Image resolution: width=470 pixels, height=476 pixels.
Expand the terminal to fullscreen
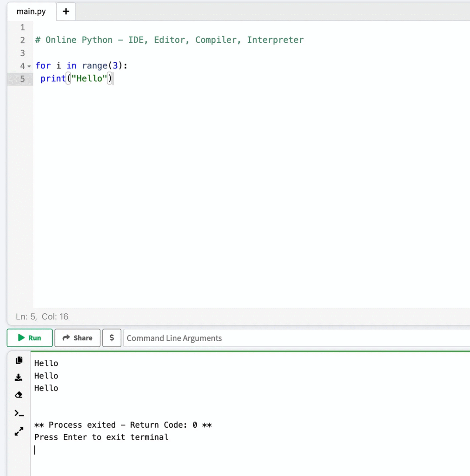[19, 431]
